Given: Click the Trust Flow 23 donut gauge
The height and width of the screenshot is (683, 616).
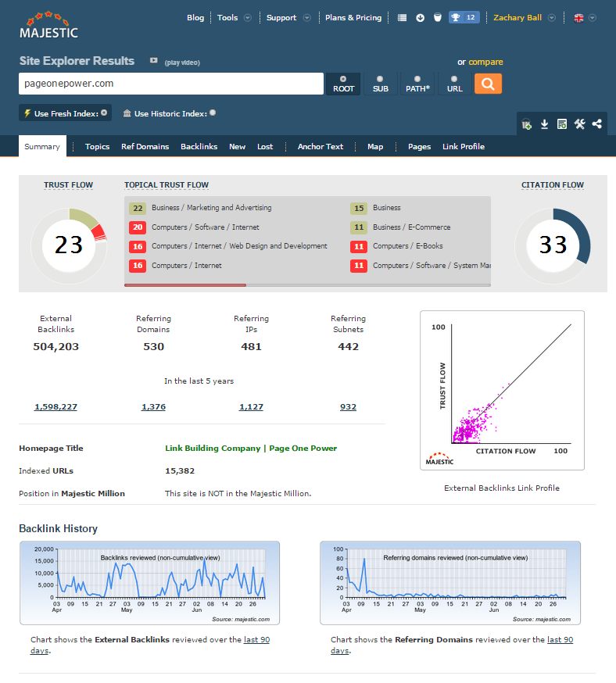Looking at the screenshot, I should (69, 245).
